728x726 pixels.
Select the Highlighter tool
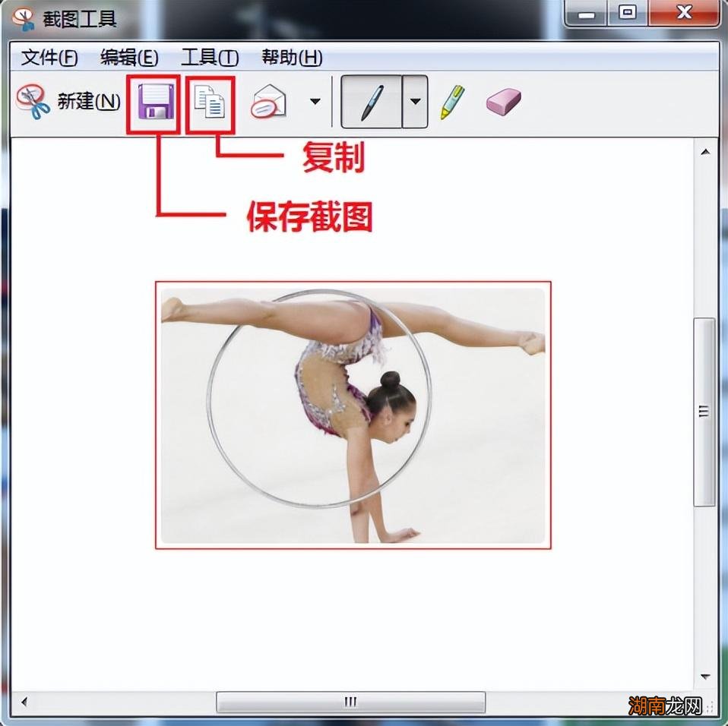[451, 100]
